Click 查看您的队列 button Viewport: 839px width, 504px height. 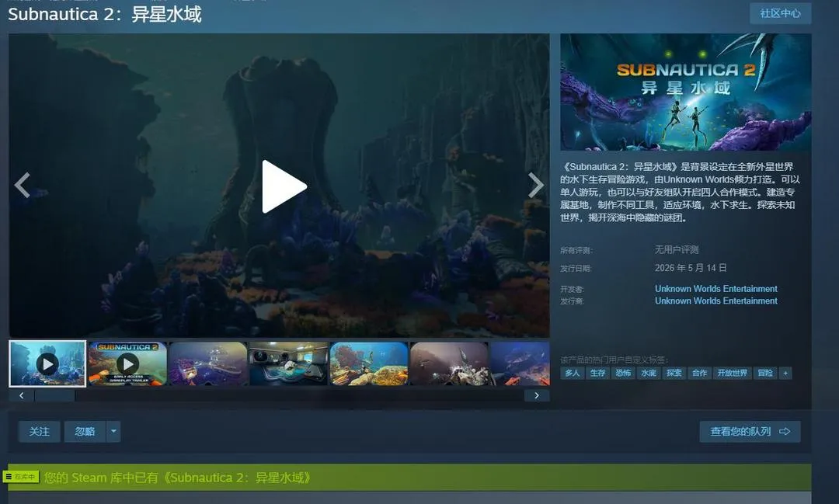(750, 431)
